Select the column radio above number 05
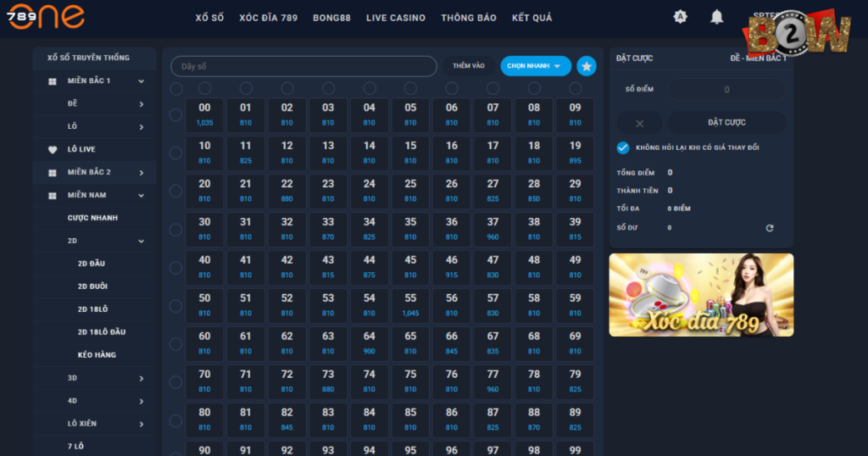Viewport: 868px width, 456px height. pos(410,88)
